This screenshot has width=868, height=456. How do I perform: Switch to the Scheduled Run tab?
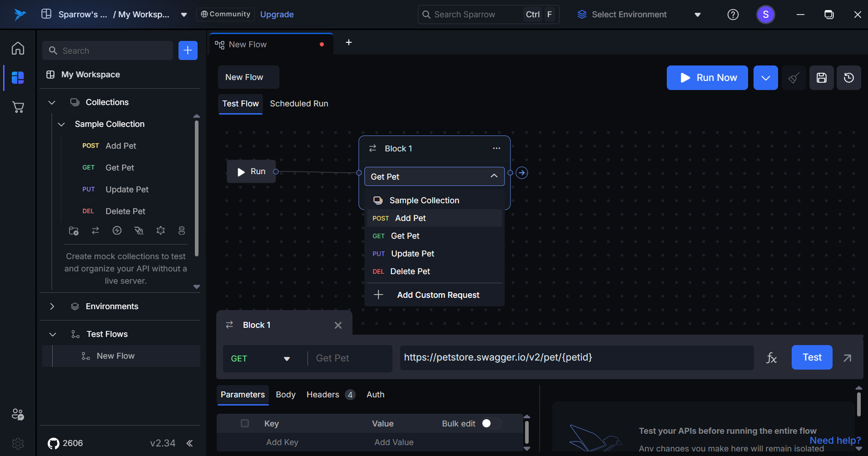pyautogui.click(x=299, y=104)
